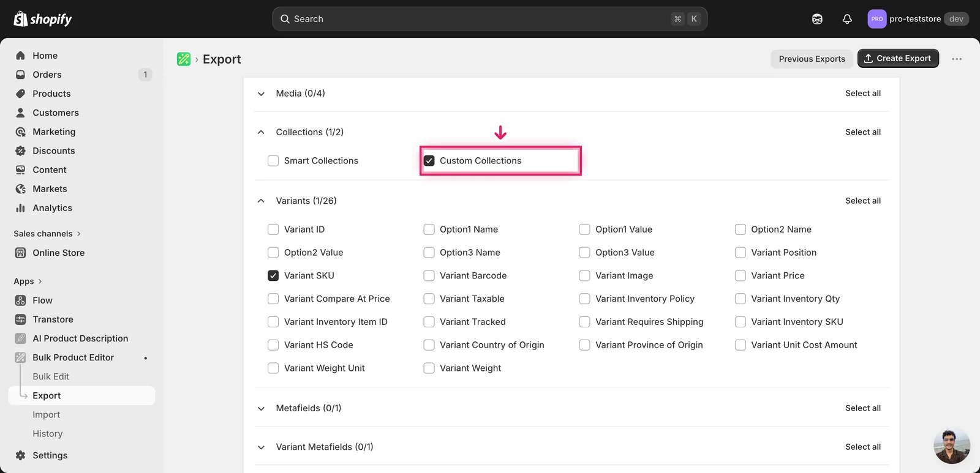This screenshot has width=980, height=473.
Task: Click the Orders inbox icon
Action: pos(20,75)
